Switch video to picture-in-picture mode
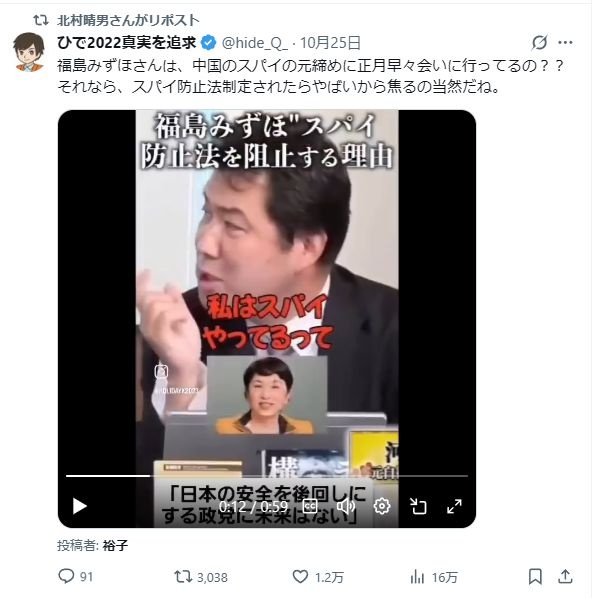This screenshot has height=598, width=602. pyautogui.click(x=418, y=506)
